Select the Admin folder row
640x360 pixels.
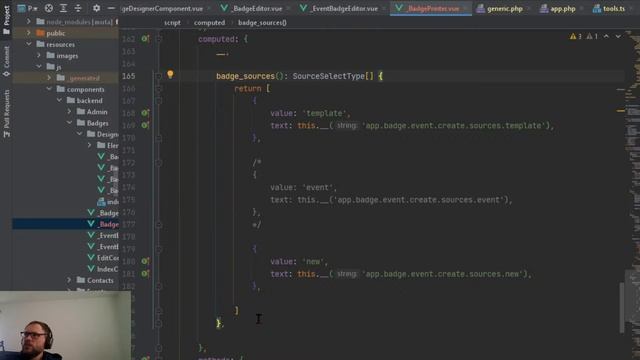tap(65, 111)
